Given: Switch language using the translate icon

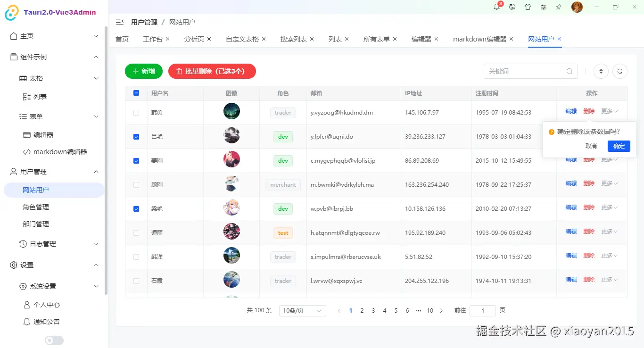Looking at the screenshot, I should click(x=512, y=7).
